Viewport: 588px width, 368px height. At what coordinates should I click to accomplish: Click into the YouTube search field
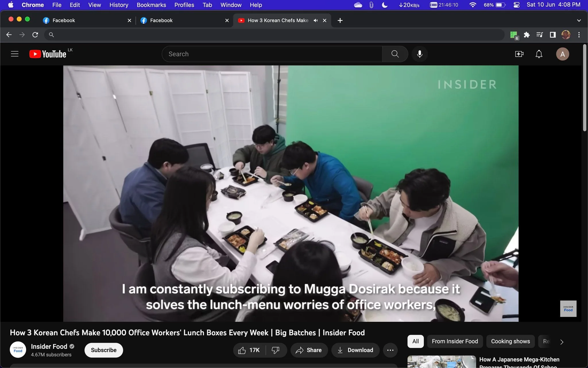click(272, 54)
